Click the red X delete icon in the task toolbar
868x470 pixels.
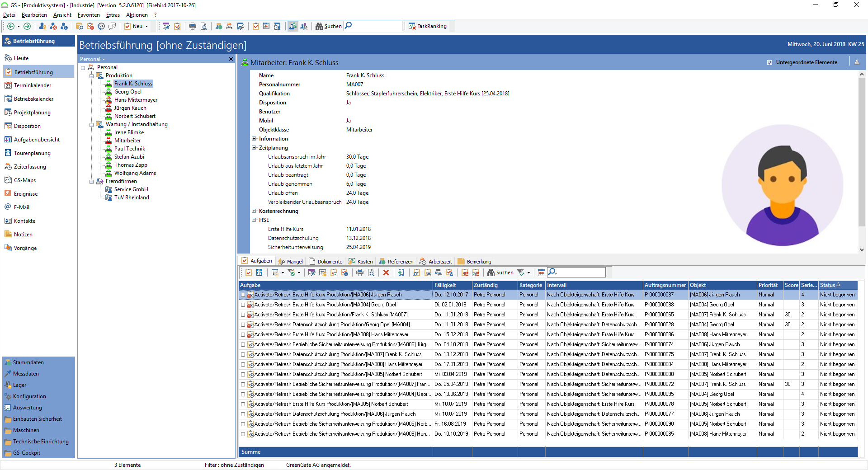386,273
